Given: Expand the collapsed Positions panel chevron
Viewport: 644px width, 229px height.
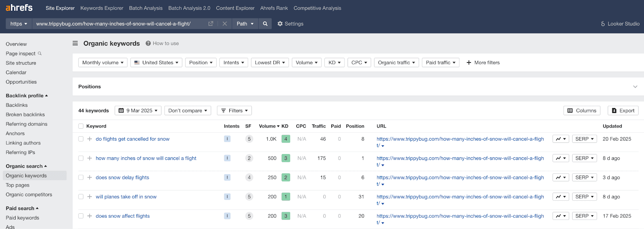Looking at the screenshot, I should 635,87.
